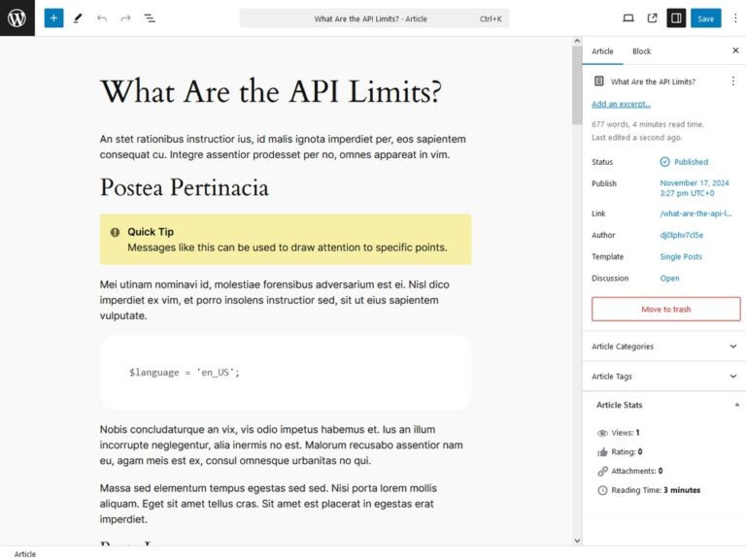Click the Views: 1 stat text
The image size is (746, 560).
626,433
